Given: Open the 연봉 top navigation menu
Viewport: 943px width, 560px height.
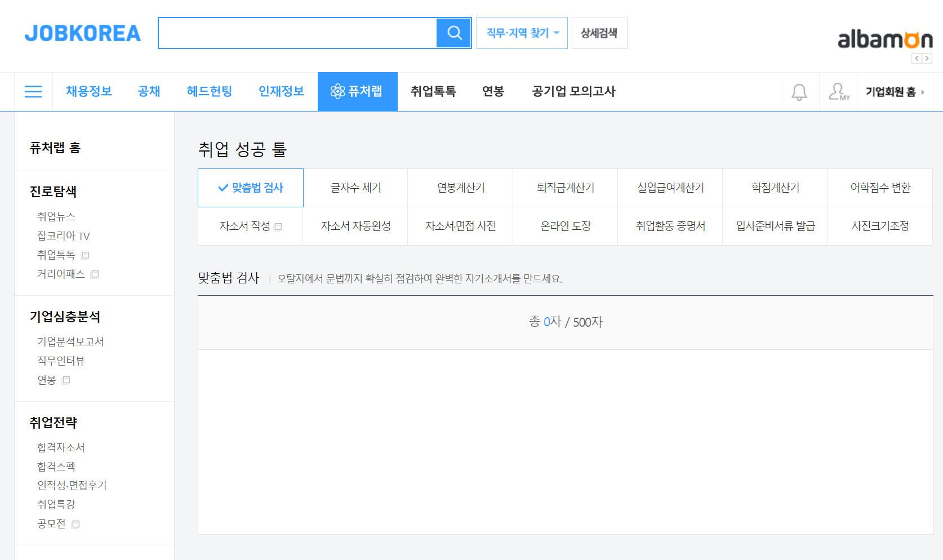Looking at the screenshot, I should pyautogui.click(x=493, y=91).
